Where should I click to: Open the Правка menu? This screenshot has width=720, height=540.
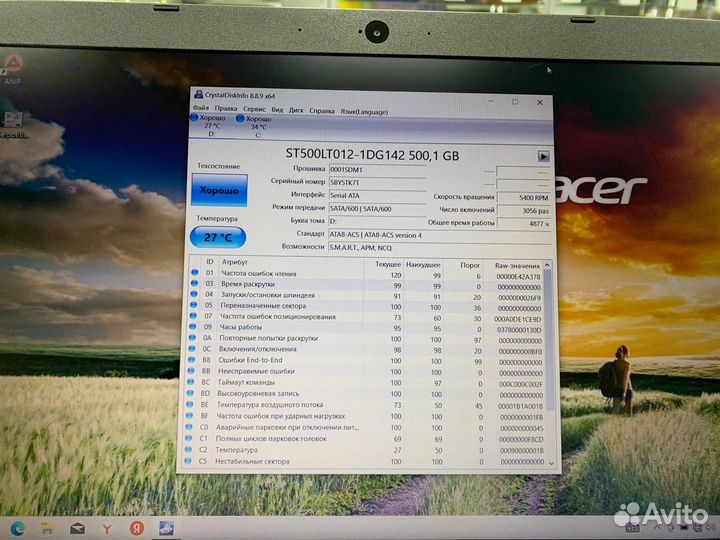(226, 108)
